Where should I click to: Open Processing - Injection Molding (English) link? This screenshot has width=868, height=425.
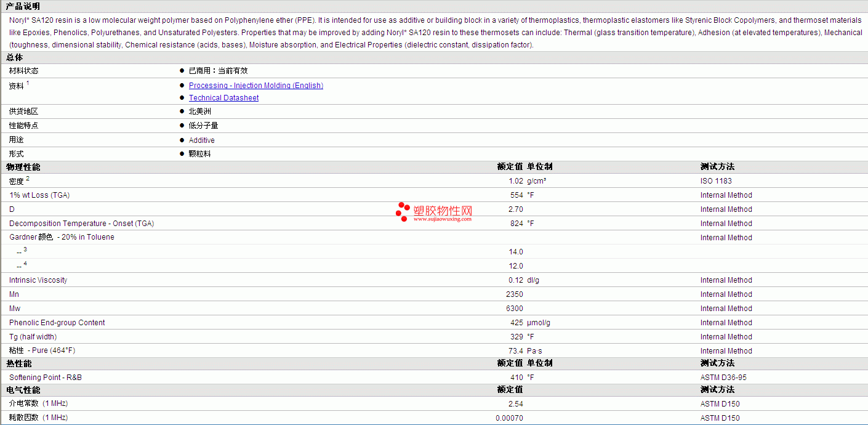pyautogui.click(x=256, y=86)
